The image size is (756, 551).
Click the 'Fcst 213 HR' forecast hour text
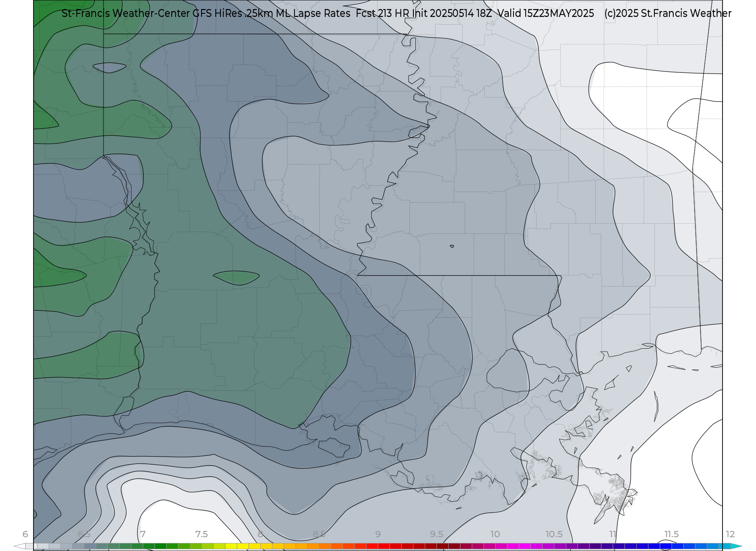tap(382, 13)
